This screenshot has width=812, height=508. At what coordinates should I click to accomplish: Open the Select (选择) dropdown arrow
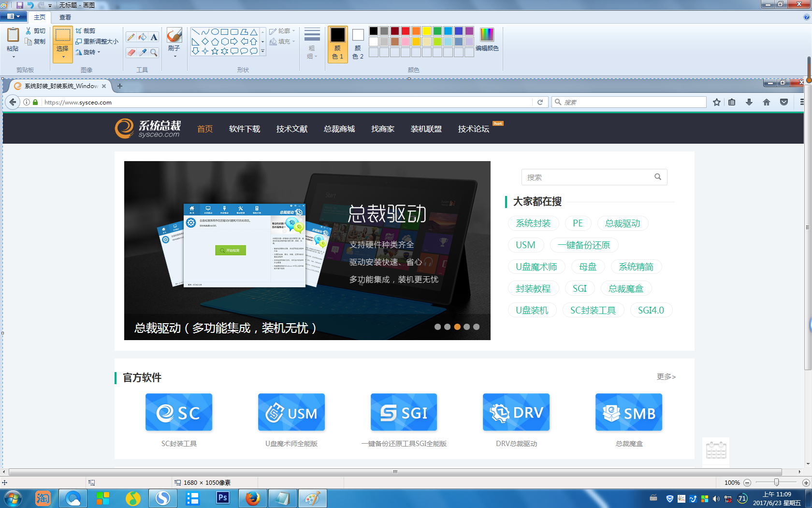tap(63, 57)
